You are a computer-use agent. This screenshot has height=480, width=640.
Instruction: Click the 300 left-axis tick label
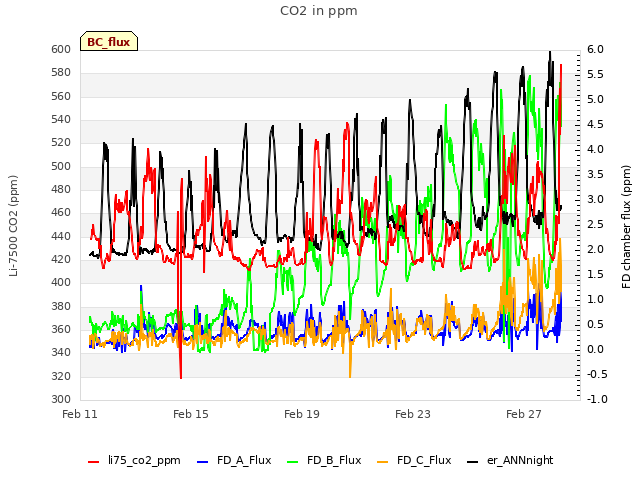pyautogui.click(x=61, y=399)
